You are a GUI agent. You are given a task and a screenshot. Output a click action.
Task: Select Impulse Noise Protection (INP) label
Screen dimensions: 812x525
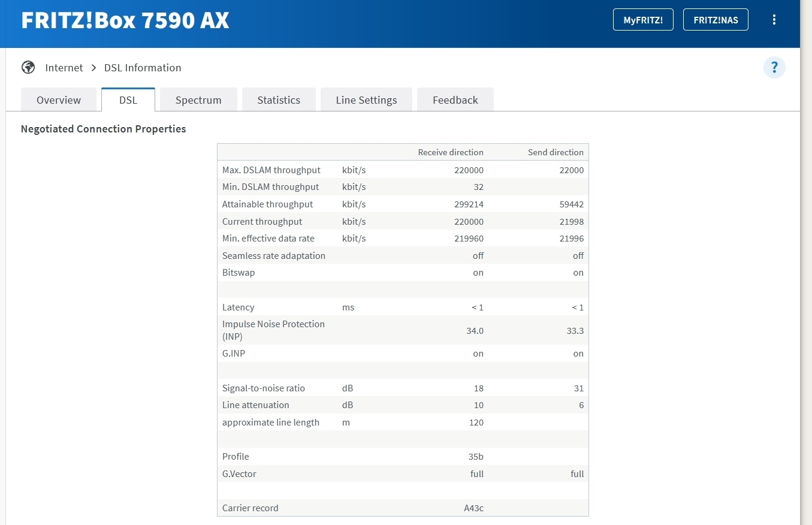tap(273, 330)
